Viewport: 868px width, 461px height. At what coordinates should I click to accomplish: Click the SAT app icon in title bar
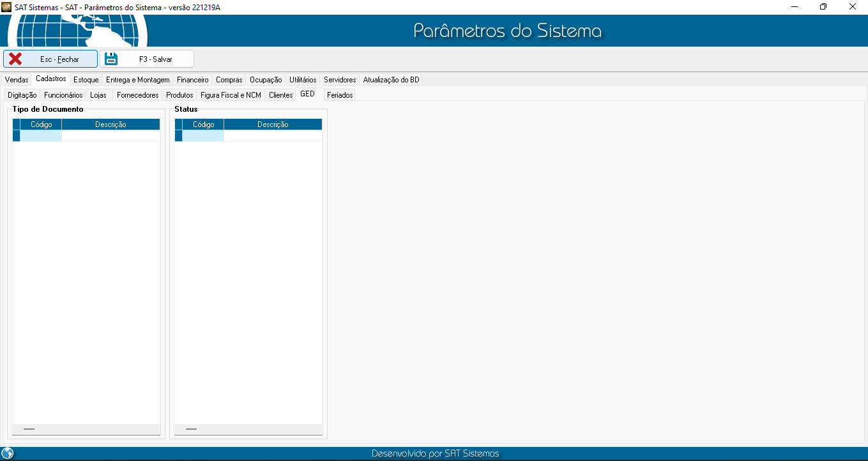click(x=6, y=6)
